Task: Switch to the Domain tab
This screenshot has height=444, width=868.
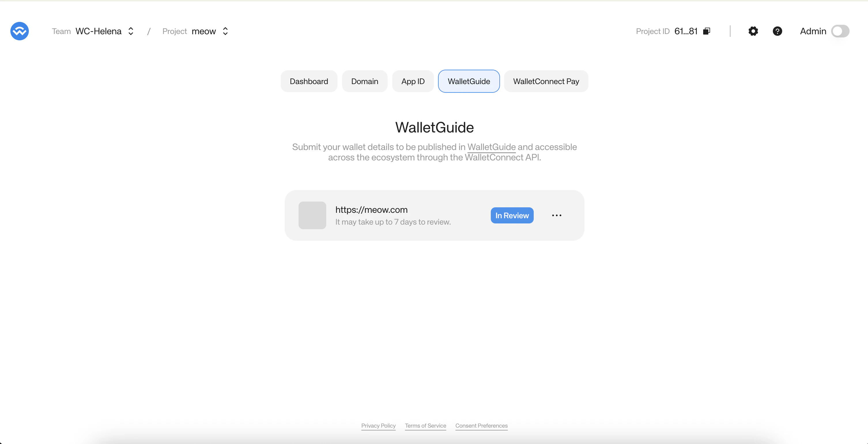Action: point(365,81)
